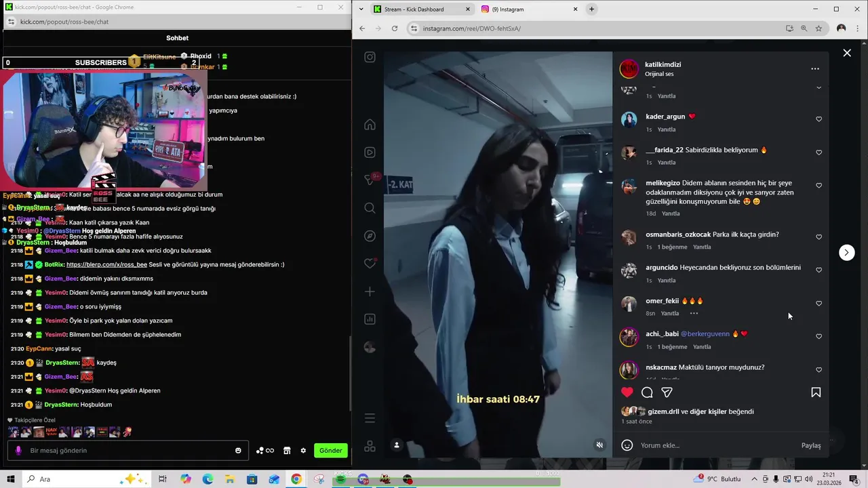Click the Instagram logo in sidebar

(370, 57)
